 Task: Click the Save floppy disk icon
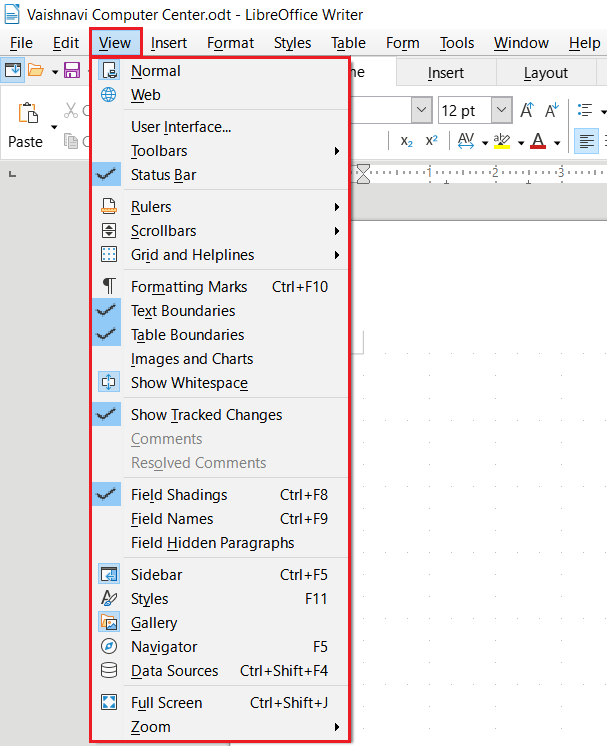click(x=72, y=71)
